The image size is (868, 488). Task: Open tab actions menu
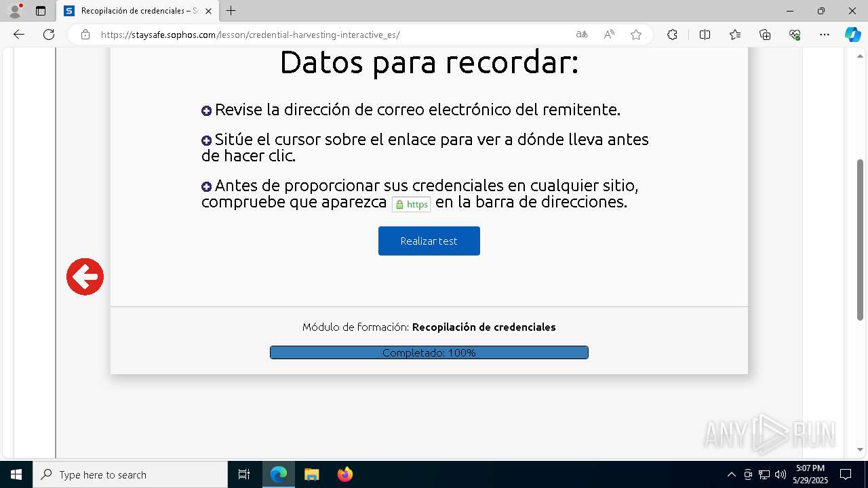click(x=41, y=11)
